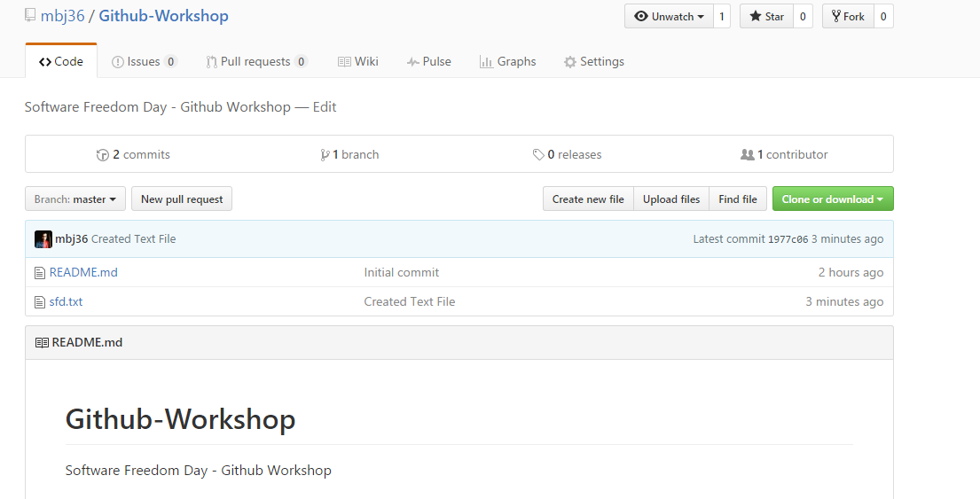The height and width of the screenshot is (499, 980).
Task: Click the book icon in the README.md header
Action: pyautogui.click(x=42, y=343)
